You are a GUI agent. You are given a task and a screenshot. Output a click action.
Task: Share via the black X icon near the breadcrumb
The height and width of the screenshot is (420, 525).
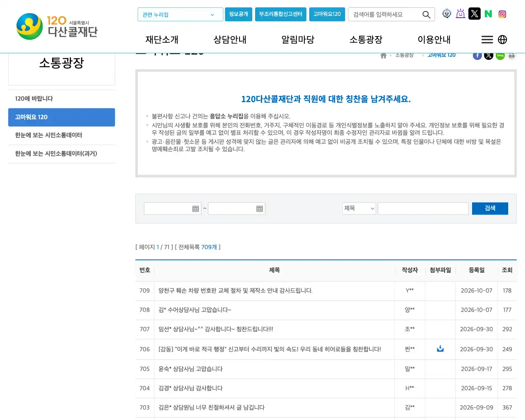(x=488, y=56)
